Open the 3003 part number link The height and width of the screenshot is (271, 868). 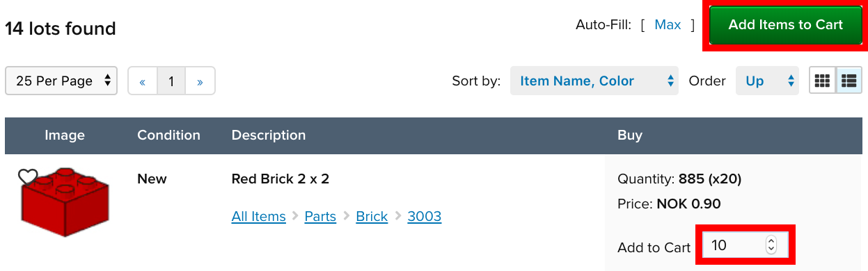(425, 216)
